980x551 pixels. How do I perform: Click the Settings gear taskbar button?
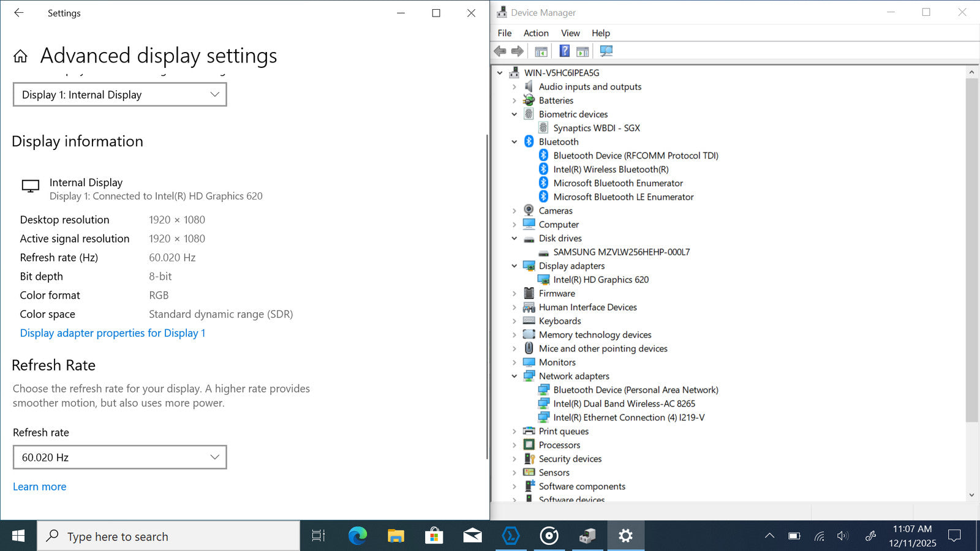tap(625, 536)
